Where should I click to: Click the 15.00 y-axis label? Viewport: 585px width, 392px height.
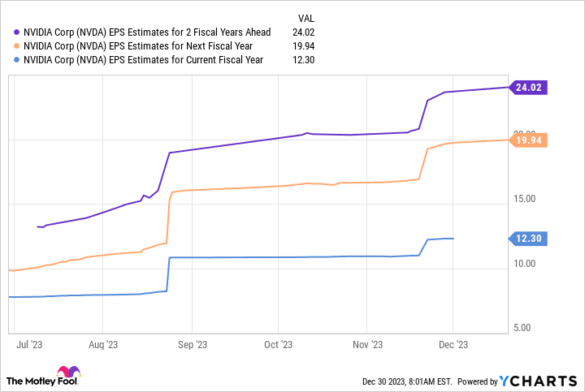[x=523, y=199]
